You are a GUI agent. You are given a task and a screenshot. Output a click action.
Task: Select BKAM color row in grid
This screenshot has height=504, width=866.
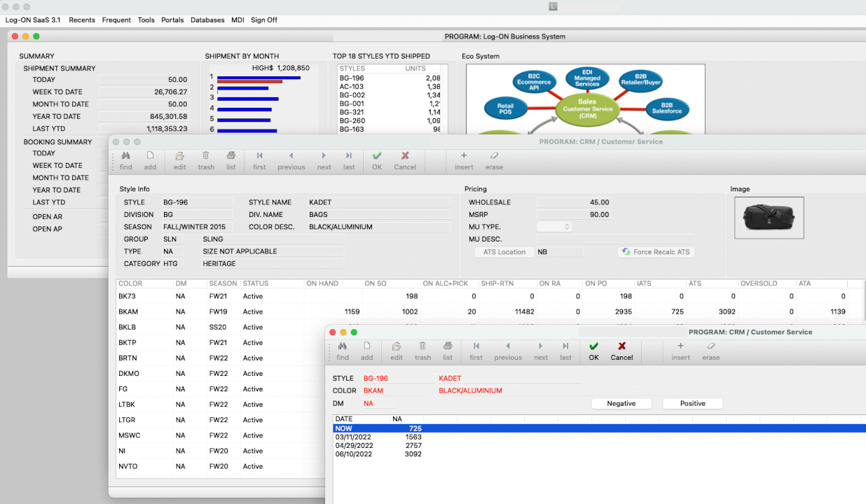coord(489,311)
